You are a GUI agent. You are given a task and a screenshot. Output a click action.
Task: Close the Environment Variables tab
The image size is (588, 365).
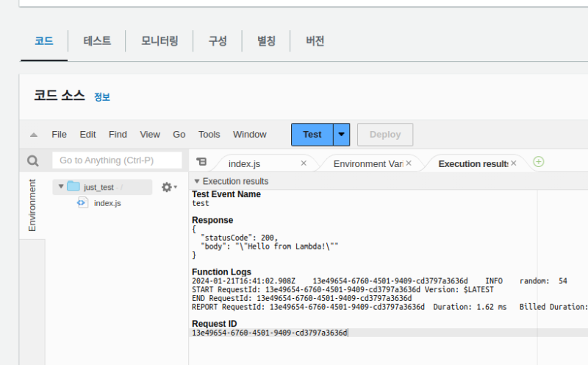click(409, 163)
